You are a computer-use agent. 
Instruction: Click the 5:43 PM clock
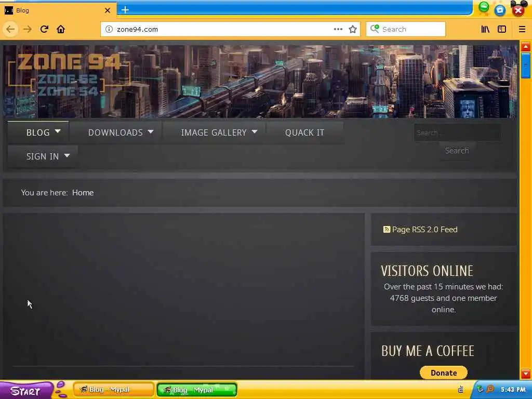pos(513,390)
